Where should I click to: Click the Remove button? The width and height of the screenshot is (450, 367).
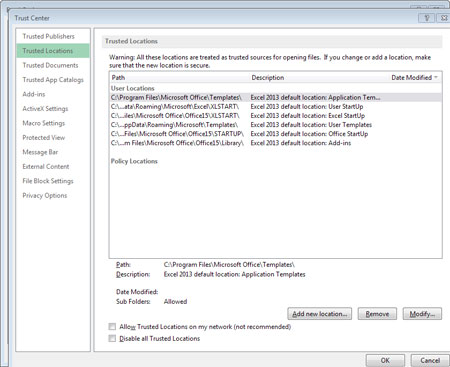pos(377,314)
